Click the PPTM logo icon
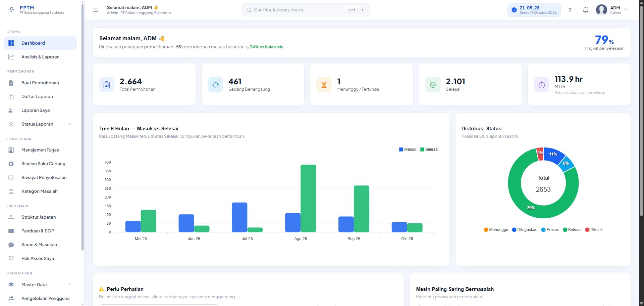The width and height of the screenshot is (644, 306). (11, 10)
